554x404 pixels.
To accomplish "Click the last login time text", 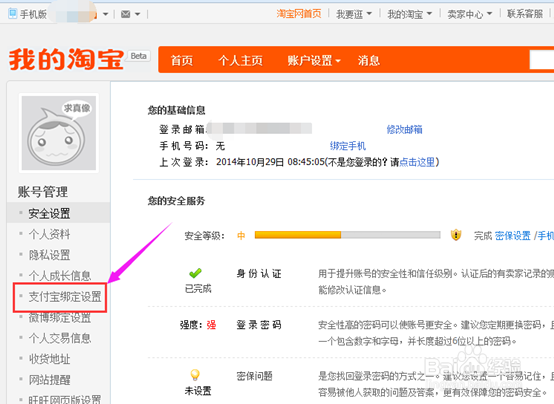I will tap(270, 162).
